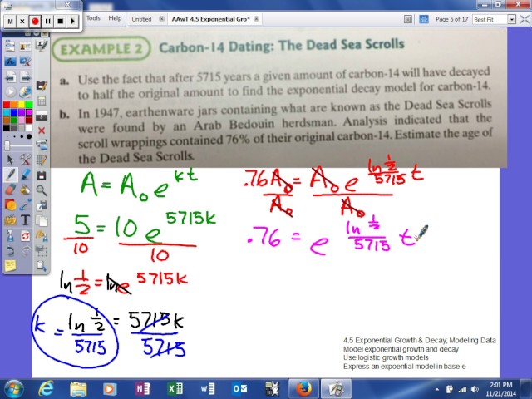This screenshot has width=532, height=399.
Task: Close the AAwT 4.5 Exponential tab
Action: [257, 19]
